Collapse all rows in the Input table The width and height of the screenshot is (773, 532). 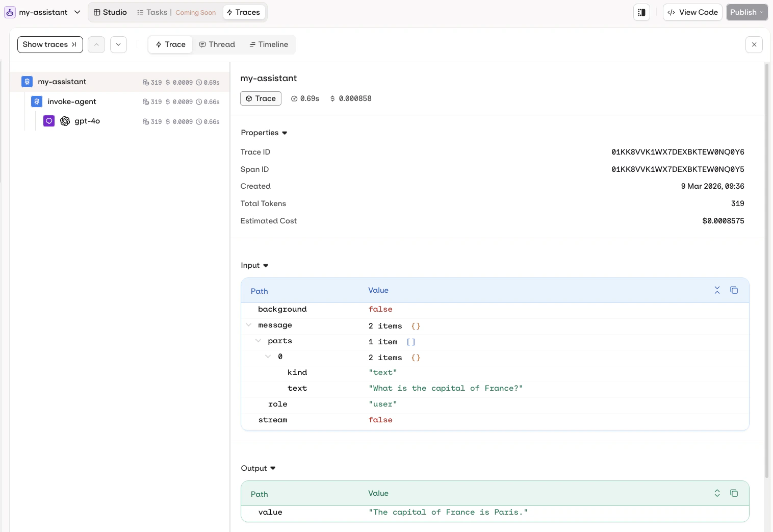[717, 290]
